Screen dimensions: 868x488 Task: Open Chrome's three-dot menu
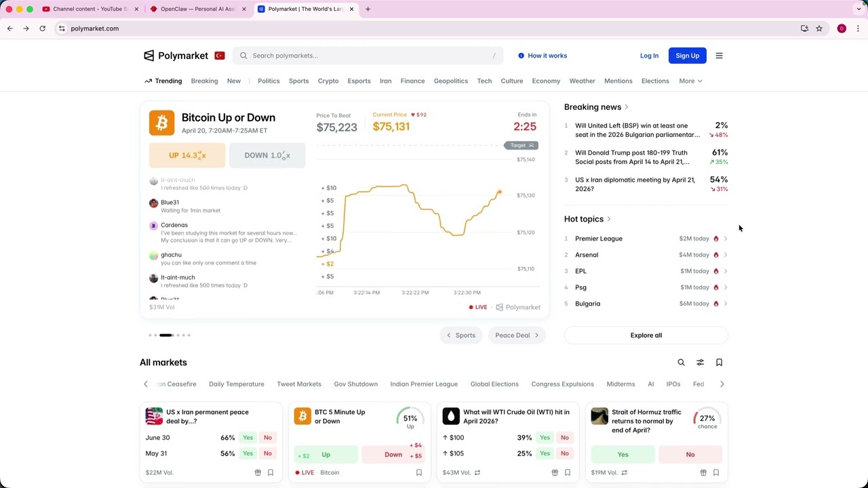click(x=858, y=28)
